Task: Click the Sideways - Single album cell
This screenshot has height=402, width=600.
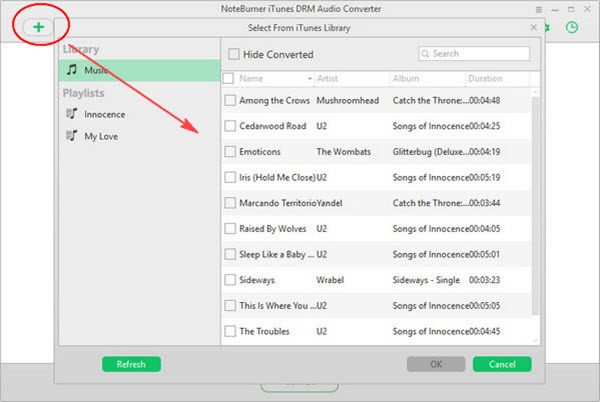Action: coord(426,280)
